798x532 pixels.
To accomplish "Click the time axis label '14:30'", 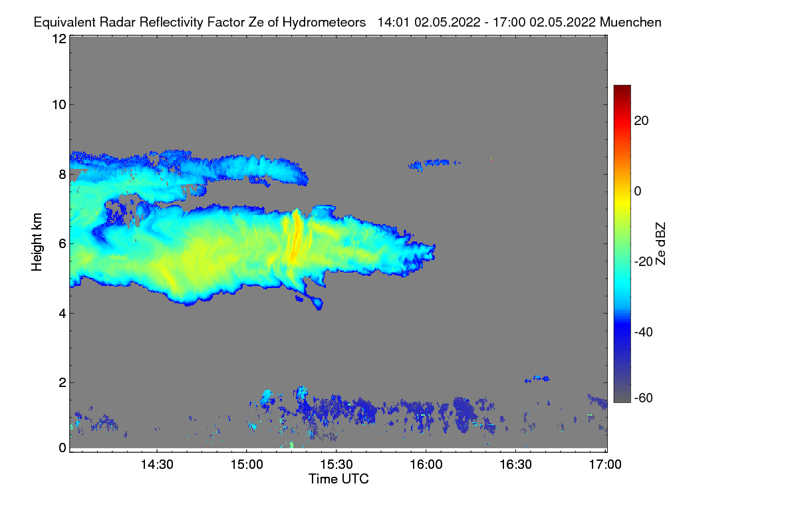I will pyautogui.click(x=157, y=464).
